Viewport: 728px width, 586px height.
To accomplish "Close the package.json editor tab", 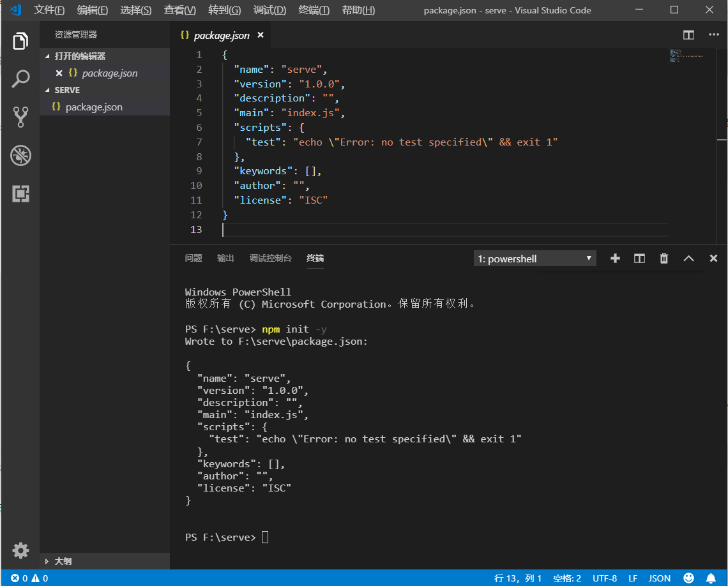I will point(261,35).
